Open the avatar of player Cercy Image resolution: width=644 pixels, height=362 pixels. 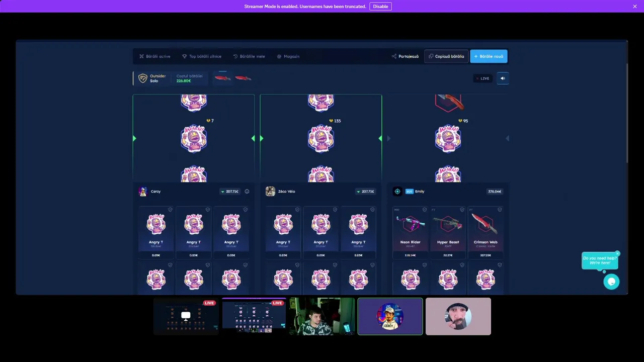pos(143,192)
